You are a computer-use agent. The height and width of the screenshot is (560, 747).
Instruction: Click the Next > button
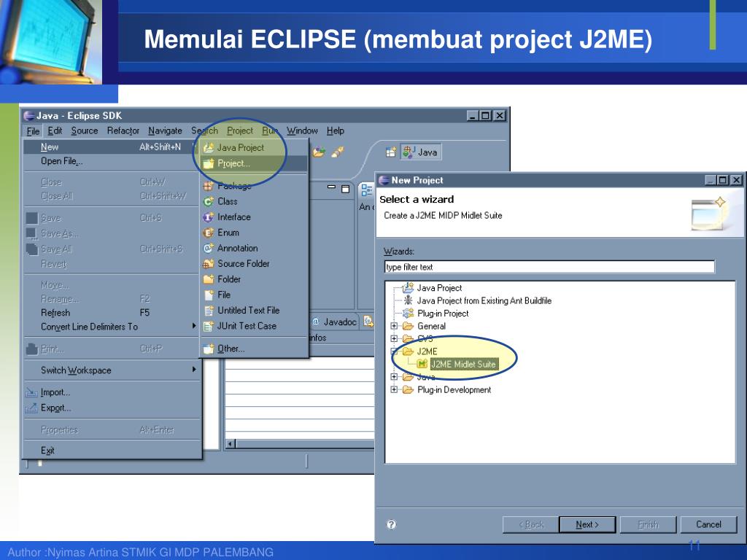tap(587, 524)
